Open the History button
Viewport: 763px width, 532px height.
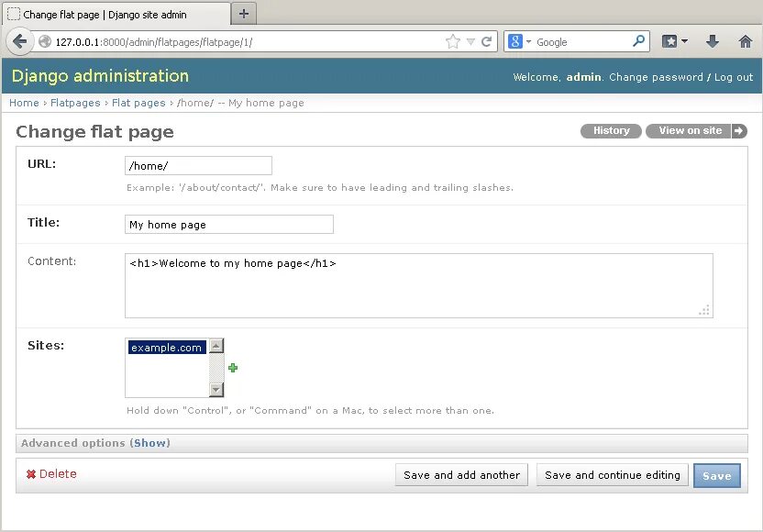click(x=611, y=130)
